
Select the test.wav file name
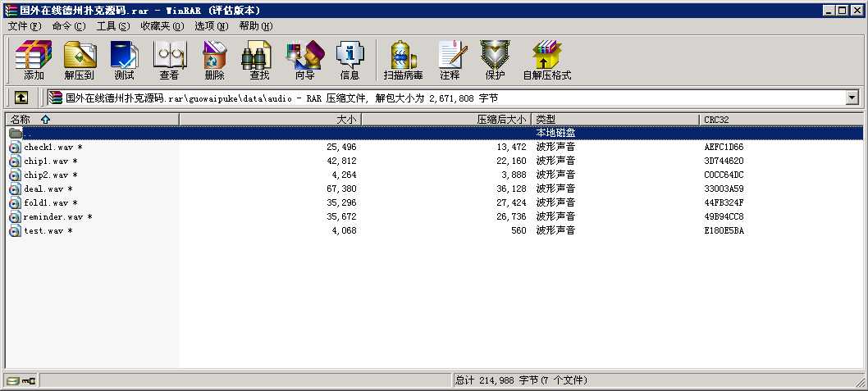(x=48, y=230)
